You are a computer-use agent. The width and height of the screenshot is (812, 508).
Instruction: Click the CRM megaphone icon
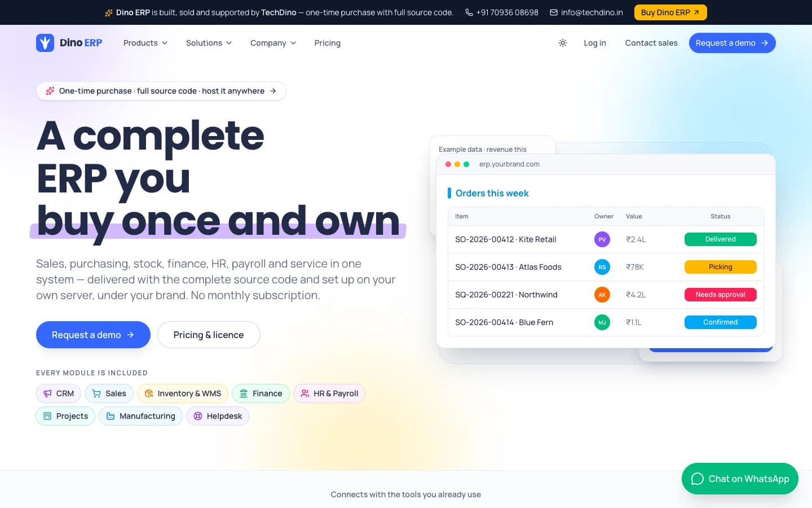pos(47,393)
